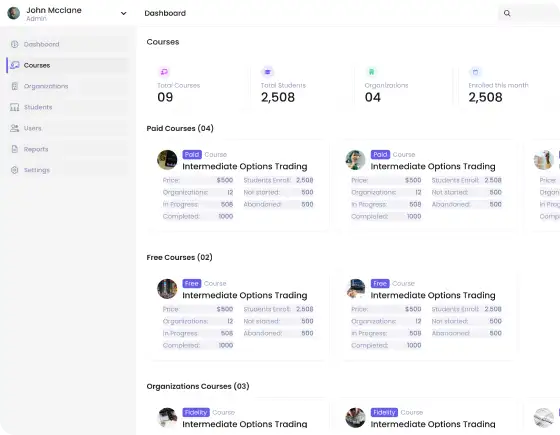This screenshot has width=560, height=435.
Task: Click John Mcclane's profile avatar
Action: pyautogui.click(x=14, y=13)
